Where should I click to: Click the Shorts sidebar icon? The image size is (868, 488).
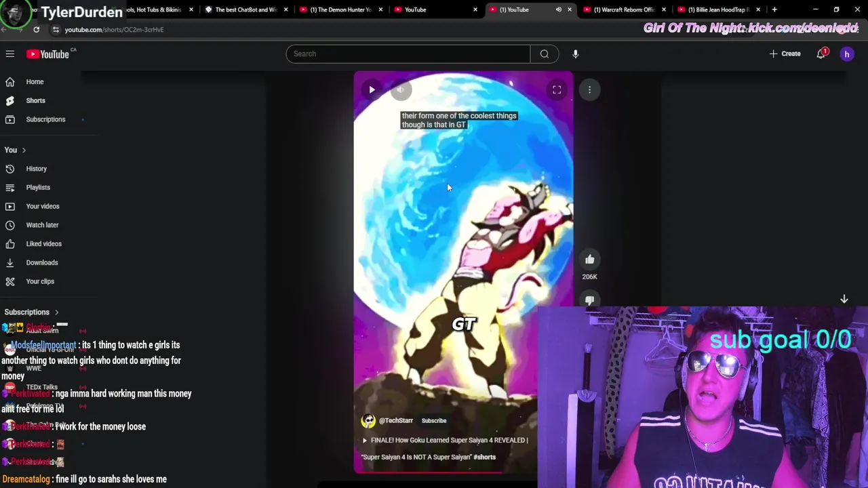(10, 100)
